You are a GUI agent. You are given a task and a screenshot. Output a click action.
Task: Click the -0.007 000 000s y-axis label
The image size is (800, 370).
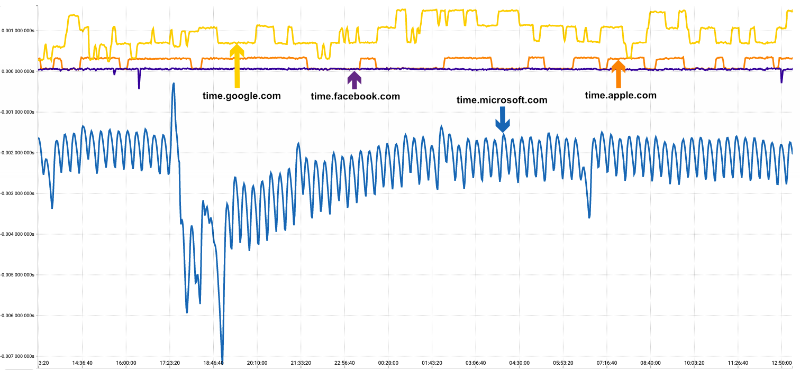pyautogui.click(x=17, y=356)
